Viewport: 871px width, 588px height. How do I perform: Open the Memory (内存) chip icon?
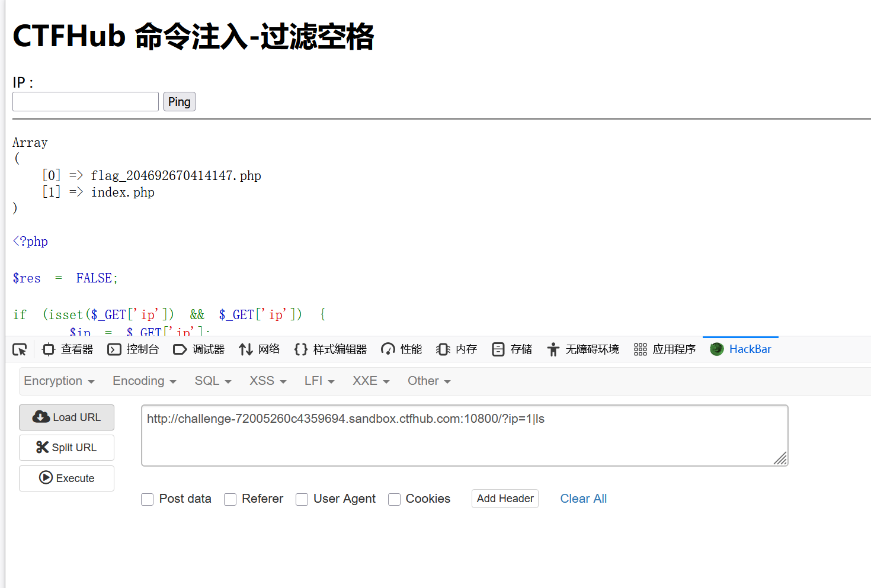click(443, 349)
